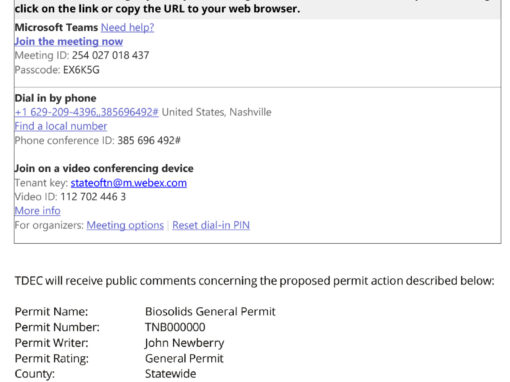Click the permit number TNB000000
Image resolution: width=510 pixels, height=382 pixels.
(x=175, y=327)
